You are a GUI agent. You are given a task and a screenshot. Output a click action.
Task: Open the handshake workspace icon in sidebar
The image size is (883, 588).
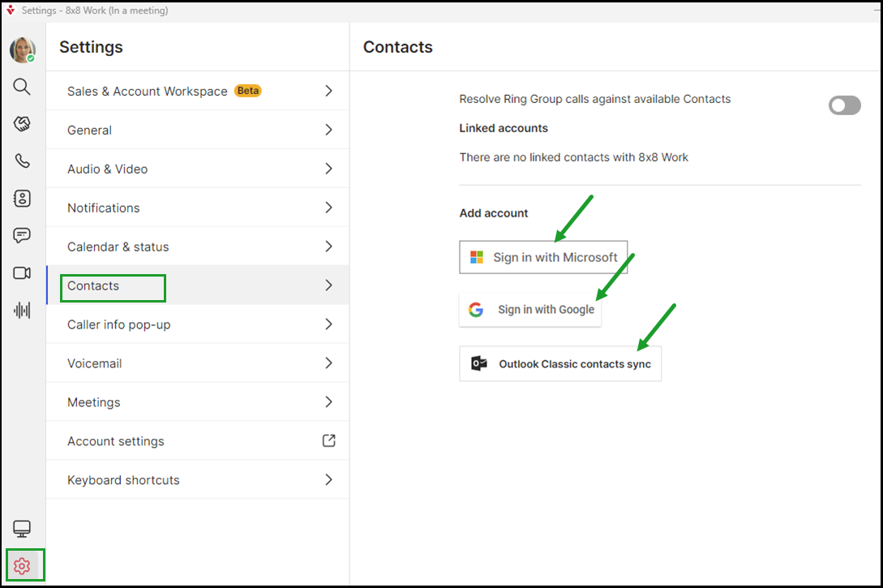click(22, 124)
